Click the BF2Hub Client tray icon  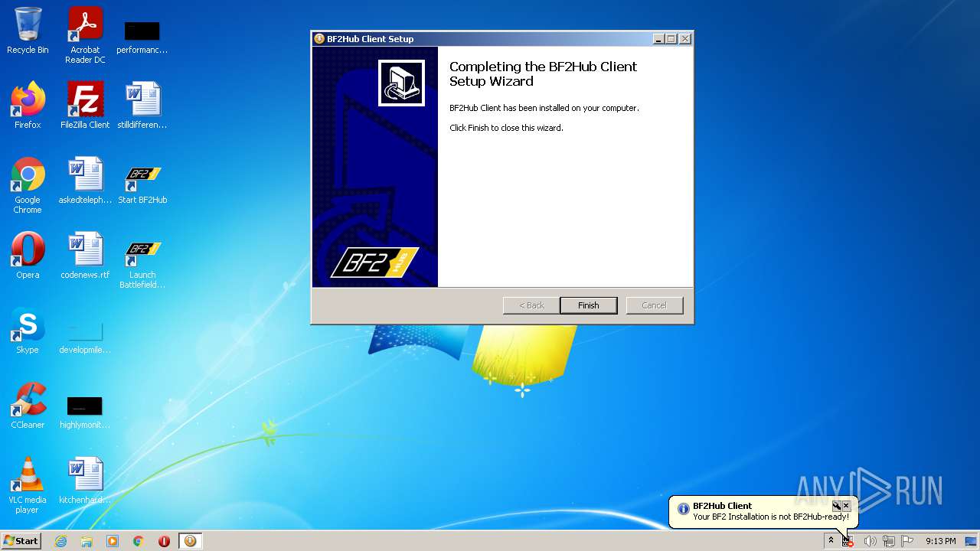click(848, 541)
